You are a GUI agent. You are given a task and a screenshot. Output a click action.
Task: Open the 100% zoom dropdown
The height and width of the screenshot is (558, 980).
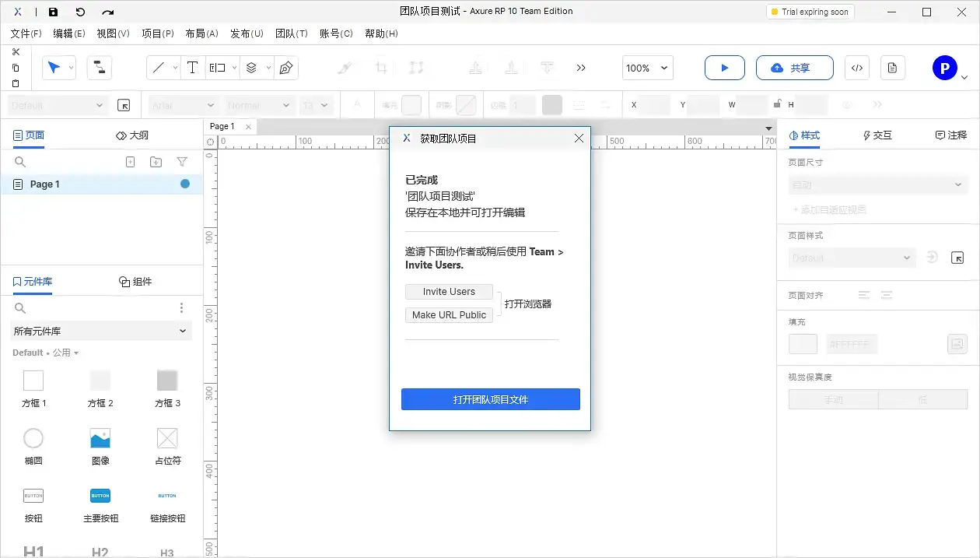[646, 68]
